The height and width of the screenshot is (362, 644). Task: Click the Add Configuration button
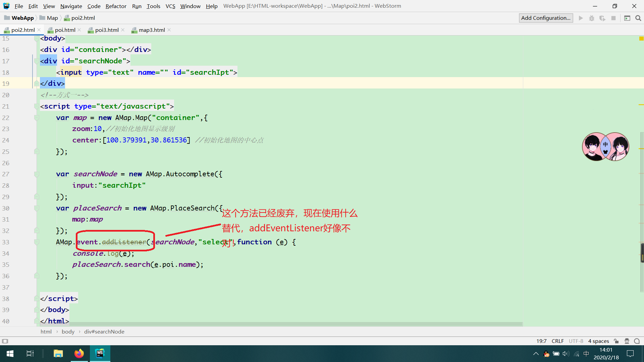coord(546,18)
